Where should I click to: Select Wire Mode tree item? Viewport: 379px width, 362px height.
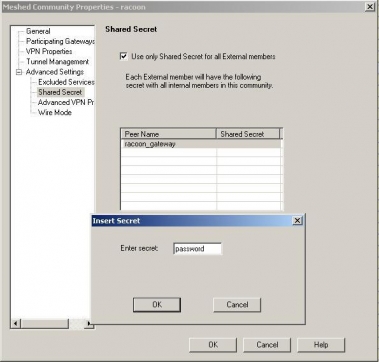(x=55, y=112)
